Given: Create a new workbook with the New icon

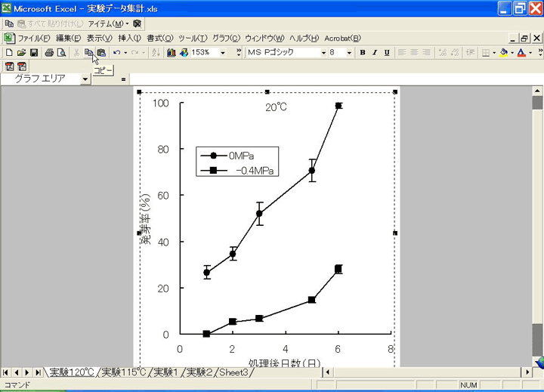Looking at the screenshot, I should pos(9,53).
